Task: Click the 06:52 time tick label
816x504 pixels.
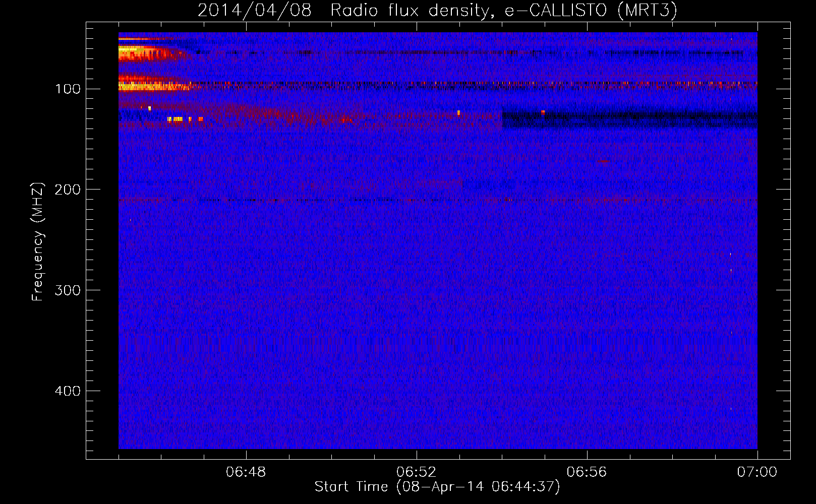Action: (x=416, y=472)
